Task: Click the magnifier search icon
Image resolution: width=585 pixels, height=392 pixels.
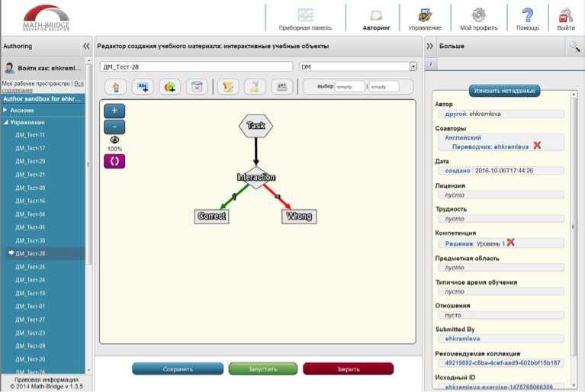Action: pyautogui.click(x=574, y=47)
